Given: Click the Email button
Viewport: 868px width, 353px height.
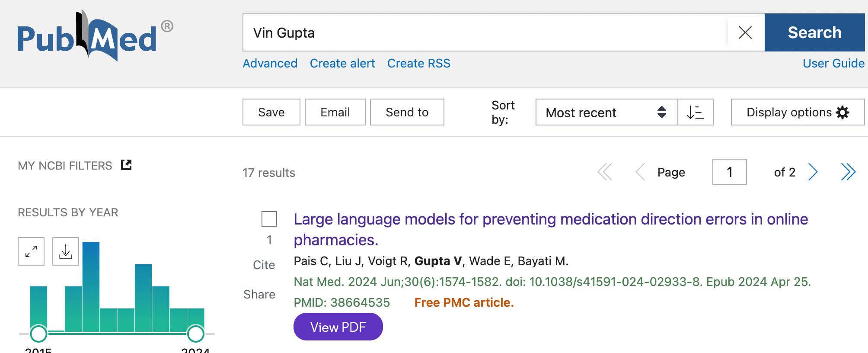Looking at the screenshot, I should (335, 112).
